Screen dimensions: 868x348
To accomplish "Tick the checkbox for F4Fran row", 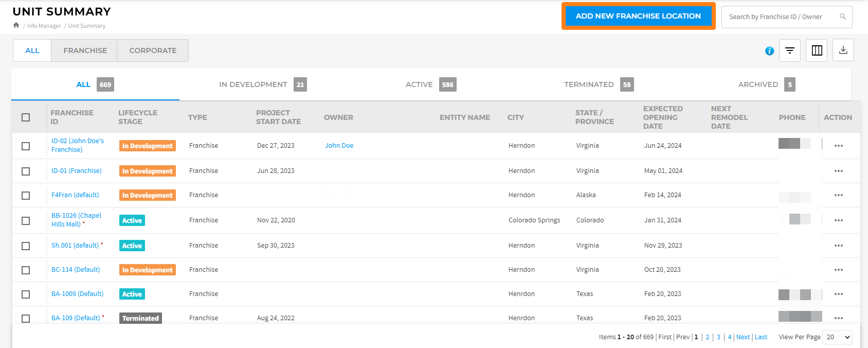I will point(26,196).
